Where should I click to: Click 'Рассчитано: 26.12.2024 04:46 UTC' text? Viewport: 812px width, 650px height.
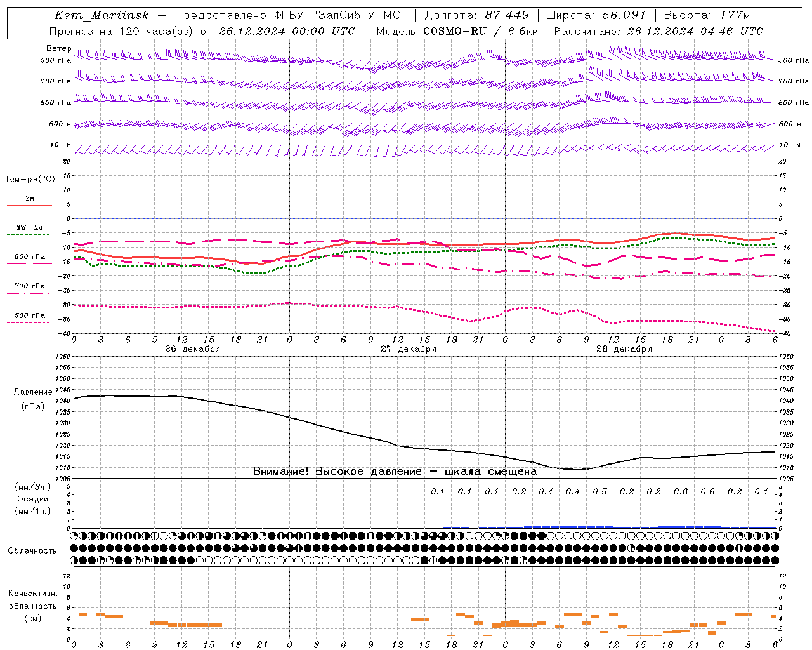point(658,31)
